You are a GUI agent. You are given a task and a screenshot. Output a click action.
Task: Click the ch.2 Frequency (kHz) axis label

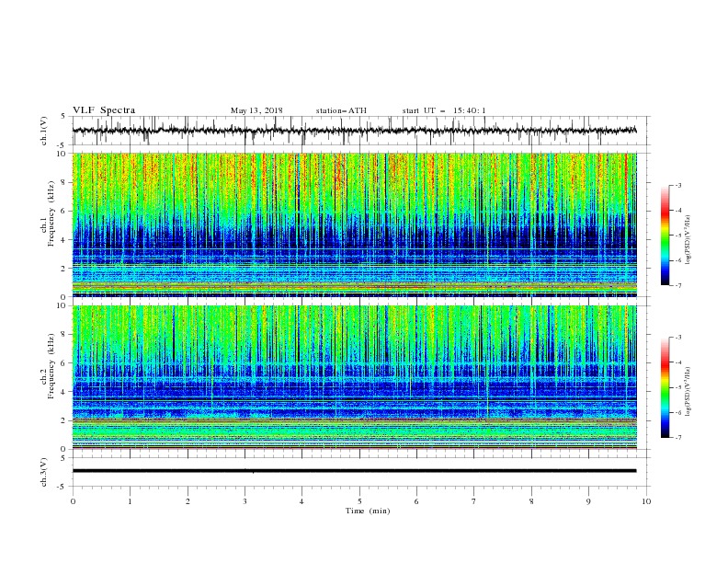48,365
